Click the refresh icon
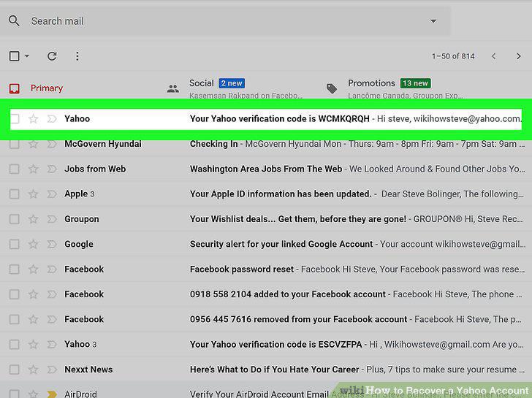Screen dimensions: 532x398 coord(52,56)
